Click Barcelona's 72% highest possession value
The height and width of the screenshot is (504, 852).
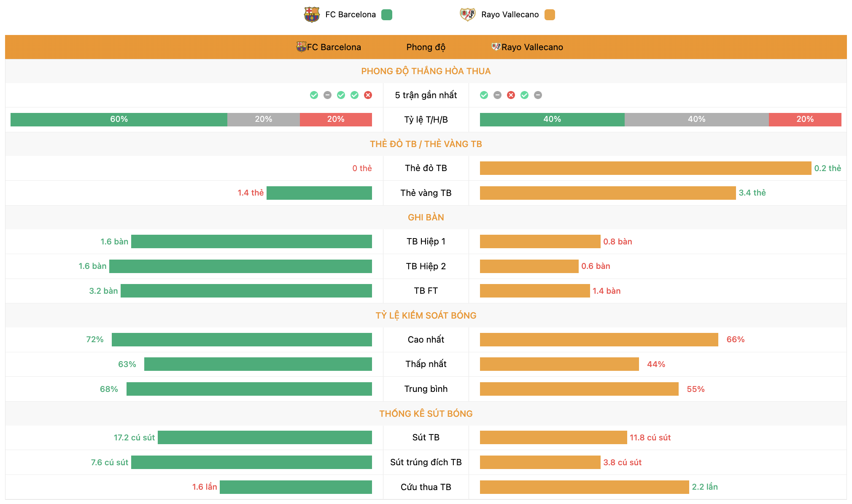click(95, 339)
